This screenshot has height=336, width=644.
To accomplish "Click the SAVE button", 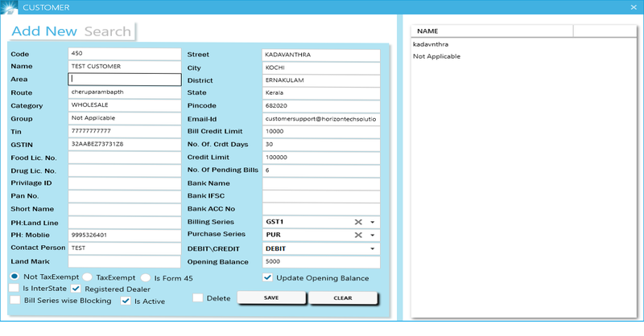I will (x=271, y=298).
